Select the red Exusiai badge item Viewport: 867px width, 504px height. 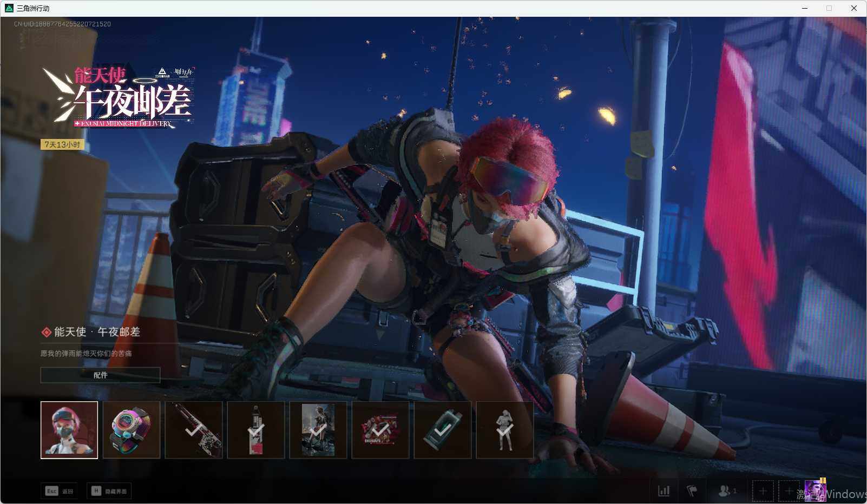coord(380,430)
